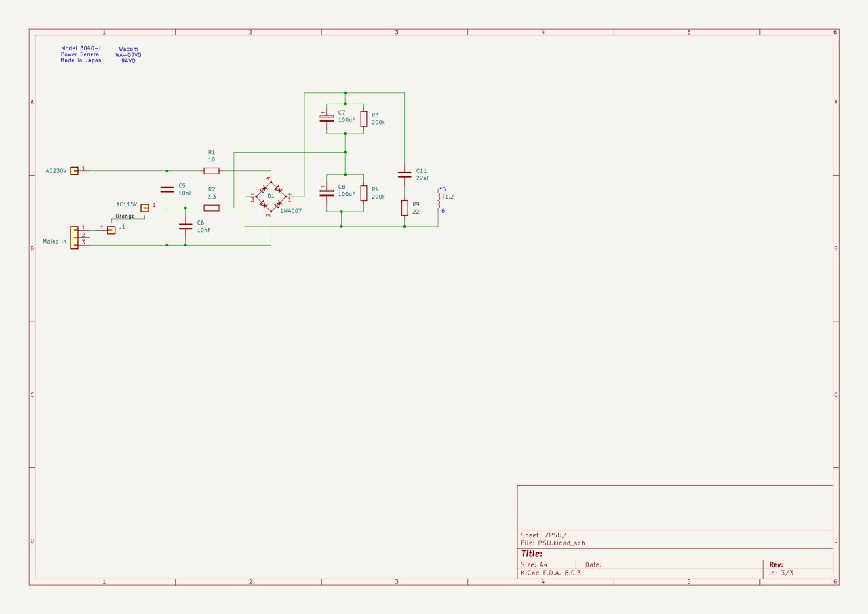This screenshot has height=614, width=868.
Task: Select the R4 200k resistor symbol
Action: [363, 193]
